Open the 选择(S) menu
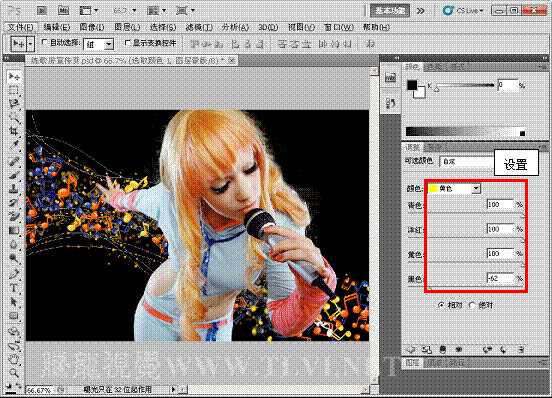The width and height of the screenshot is (552, 398). pos(163,27)
